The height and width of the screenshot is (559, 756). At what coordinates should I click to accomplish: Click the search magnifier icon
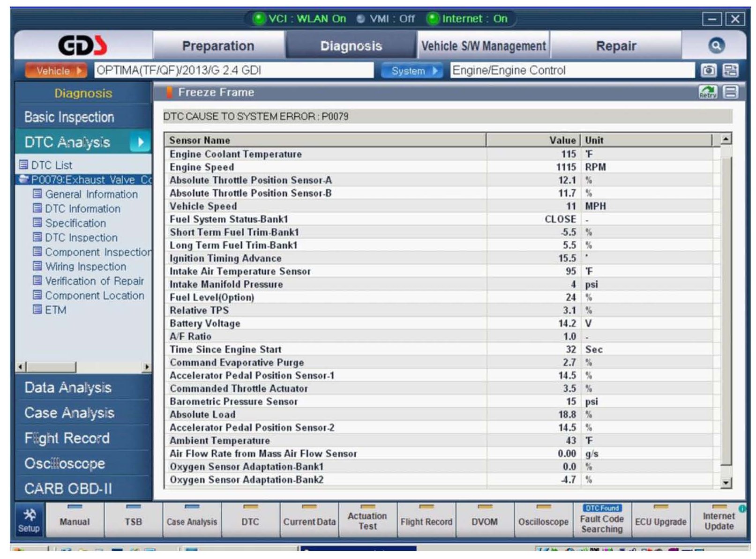tap(715, 45)
